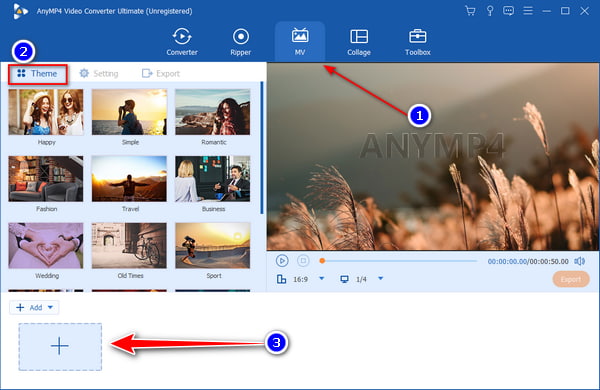Open the Toolbox module

click(417, 42)
